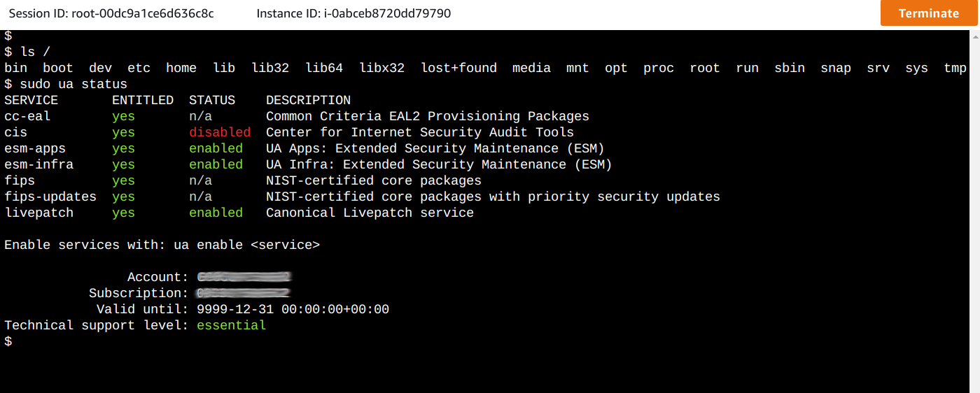Screen dimensions: 980x393
Task: Click the Session ID text in header
Action: 111,13
